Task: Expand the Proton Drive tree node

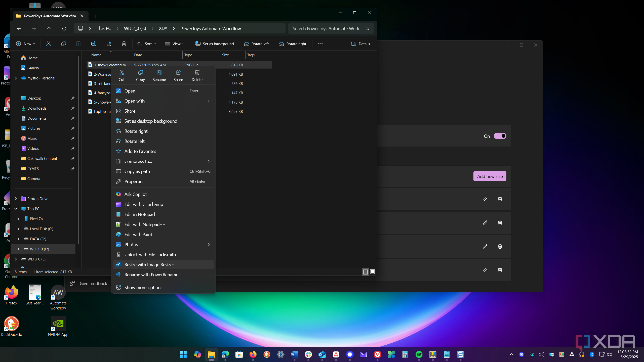Action: click(16, 199)
